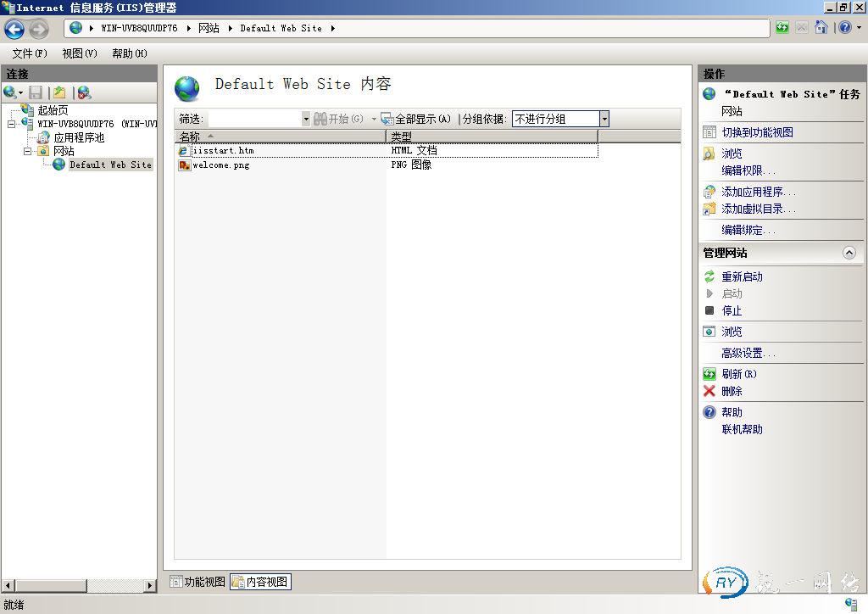Click the green Refresh icon in address bar
The height and width of the screenshot is (614, 868).
(782, 28)
